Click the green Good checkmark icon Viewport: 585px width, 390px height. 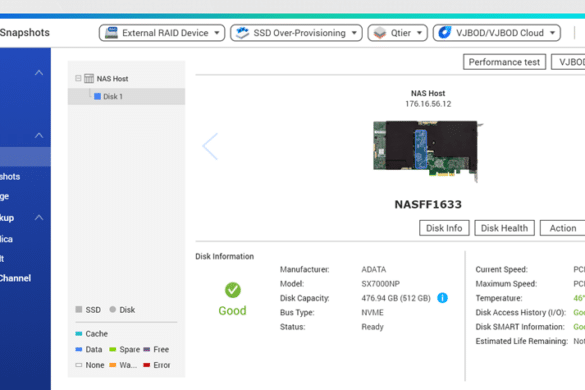pos(232,290)
